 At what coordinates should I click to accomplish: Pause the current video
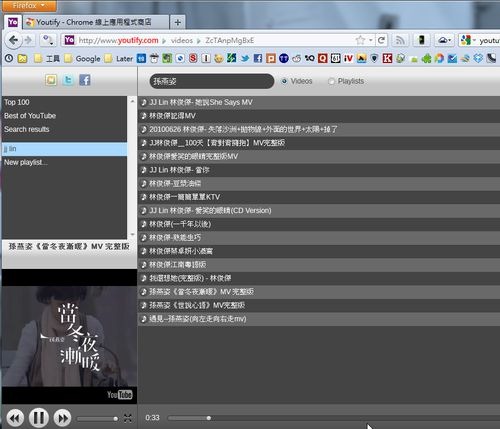pos(39,418)
